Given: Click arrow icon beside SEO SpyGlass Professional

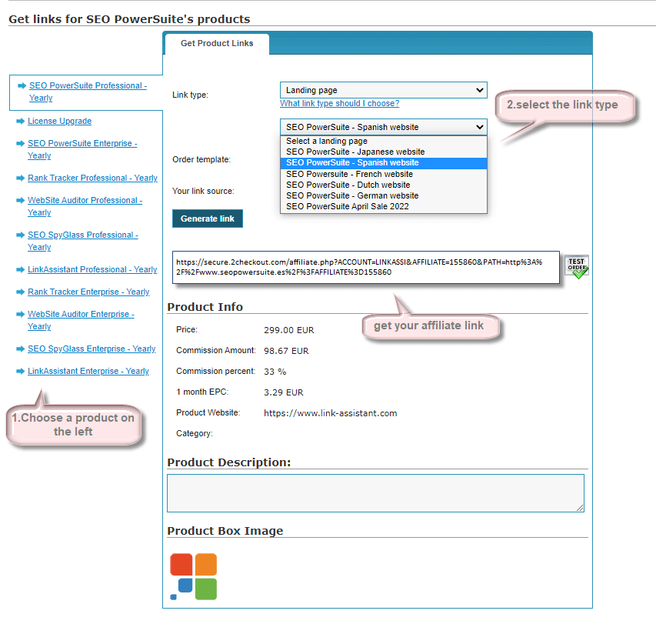Looking at the screenshot, I should (20, 235).
